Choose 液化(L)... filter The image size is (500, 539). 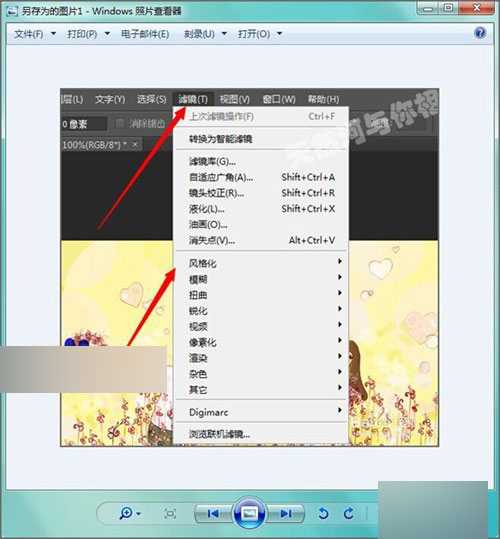coord(262,209)
